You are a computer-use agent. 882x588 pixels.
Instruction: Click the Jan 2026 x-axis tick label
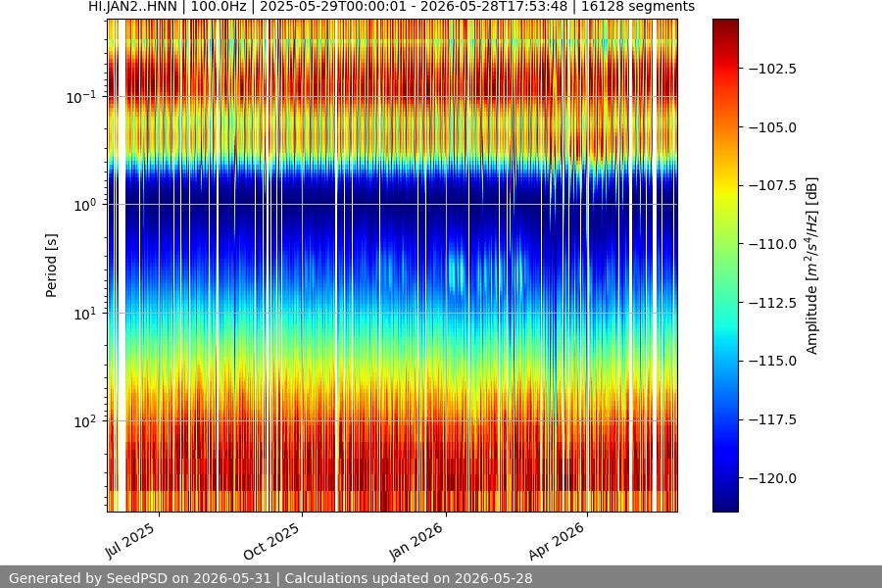(x=416, y=541)
